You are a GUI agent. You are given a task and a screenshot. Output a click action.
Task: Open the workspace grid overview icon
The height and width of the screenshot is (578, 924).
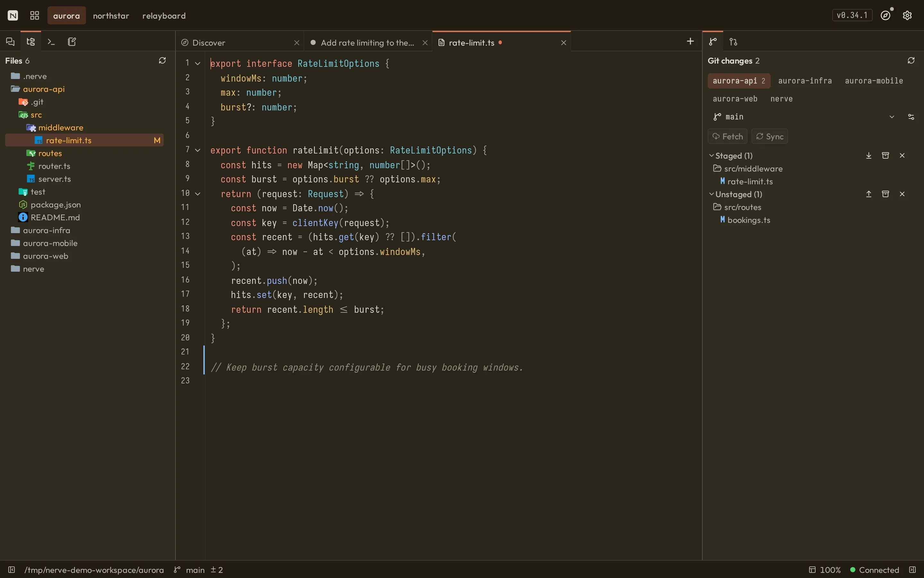pyautogui.click(x=35, y=15)
